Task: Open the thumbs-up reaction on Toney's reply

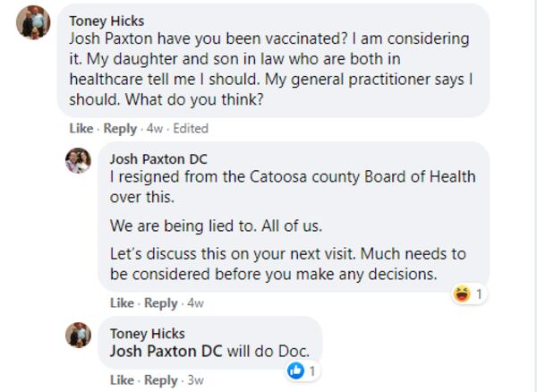Action: pos(296,371)
